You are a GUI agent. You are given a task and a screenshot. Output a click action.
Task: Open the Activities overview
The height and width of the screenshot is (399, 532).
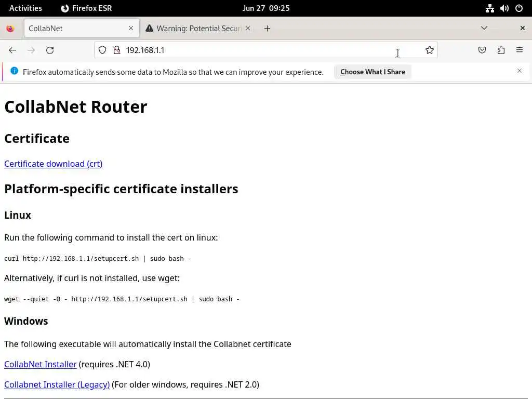25,8
